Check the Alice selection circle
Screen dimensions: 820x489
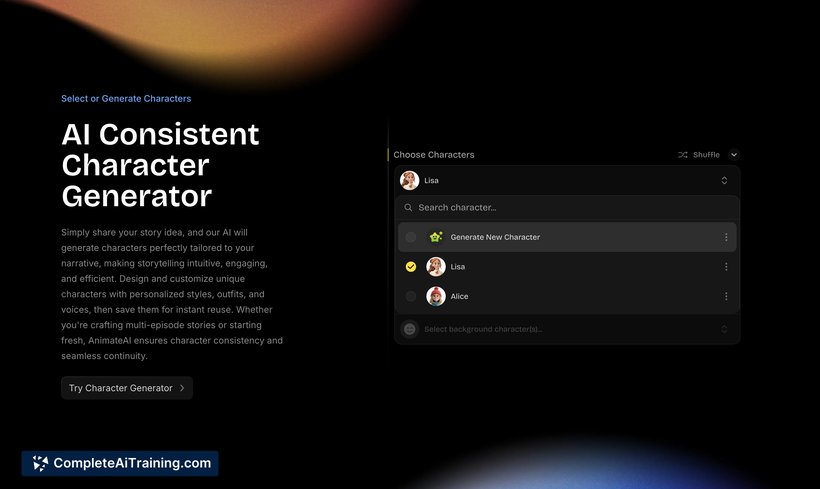coord(411,297)
